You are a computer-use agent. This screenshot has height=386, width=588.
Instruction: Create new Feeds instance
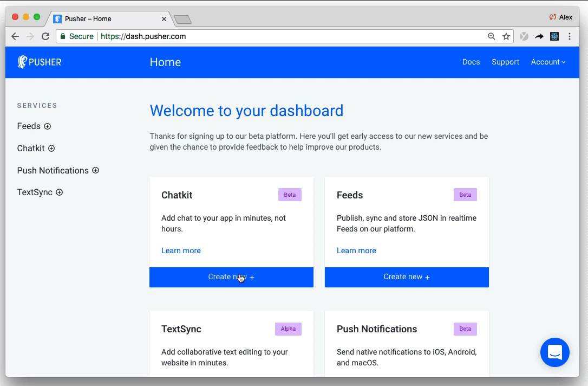click(x=407, y=277)
